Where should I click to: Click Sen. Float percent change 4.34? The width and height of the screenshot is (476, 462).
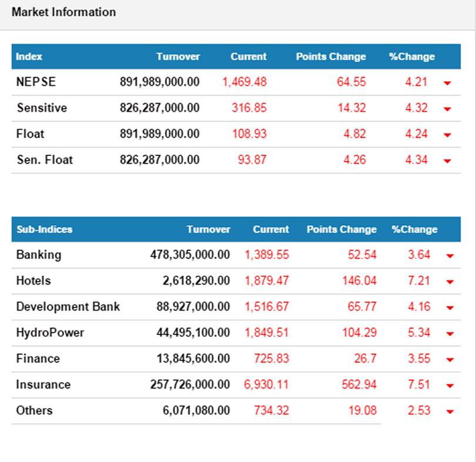click(416, 160)
